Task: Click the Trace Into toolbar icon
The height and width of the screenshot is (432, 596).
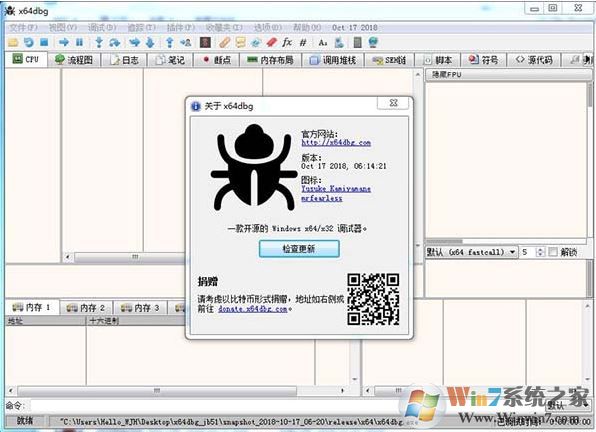Action: (135, 43)
